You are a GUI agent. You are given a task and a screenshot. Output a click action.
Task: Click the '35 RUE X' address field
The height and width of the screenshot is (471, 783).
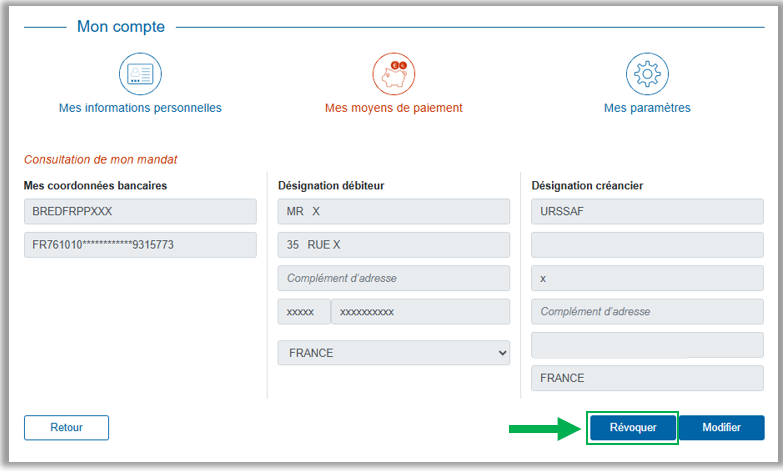393,245
